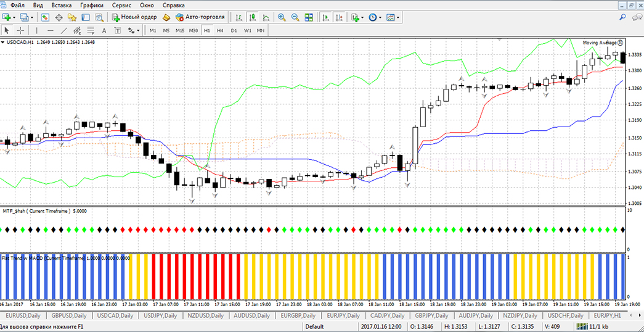The height and width of the screenshot is (332, 644).
Task: Open the Графики menu
Action: pyautogui.click(x=92, y=6)
